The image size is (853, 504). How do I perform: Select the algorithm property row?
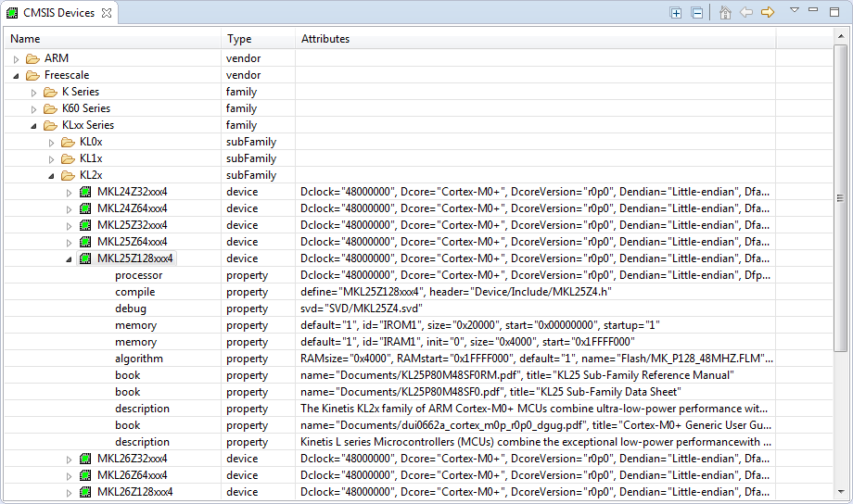tap(138, 359)
